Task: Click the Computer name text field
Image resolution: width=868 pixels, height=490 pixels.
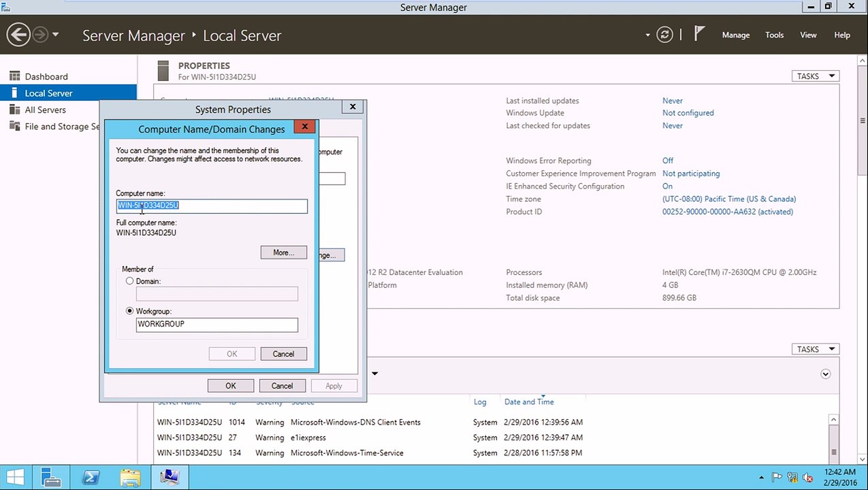Action: click(x=212, y=206)
